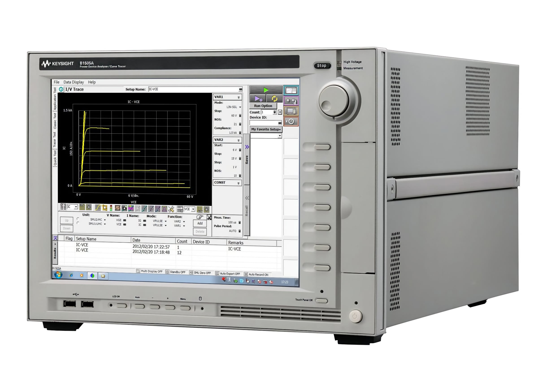Switch to the Classic Test tab

coord(55,121)
